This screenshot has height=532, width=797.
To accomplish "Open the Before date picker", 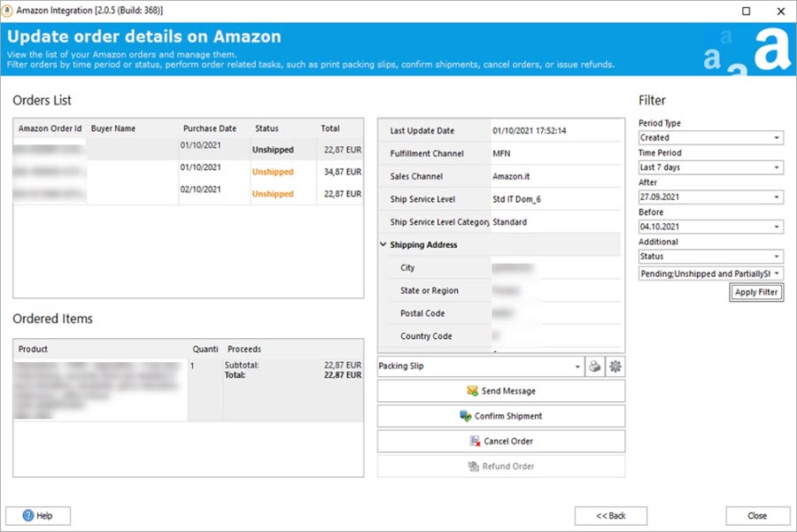I will [710, 227].
